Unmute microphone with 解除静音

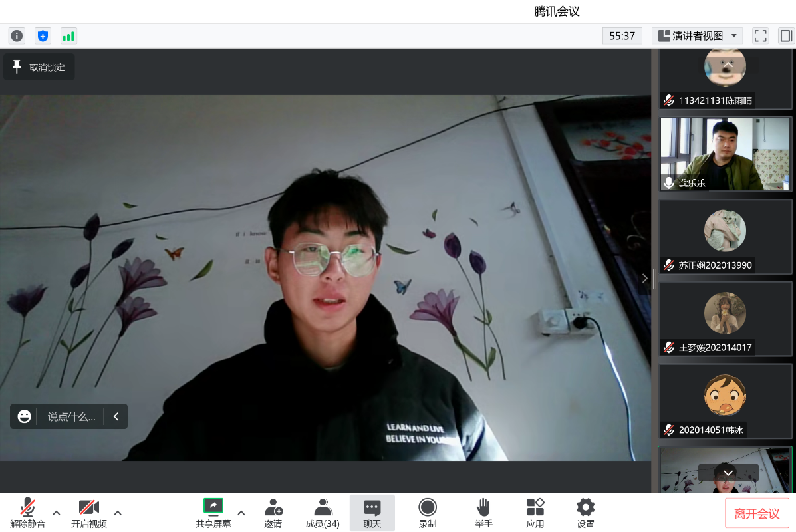coord(27,513)
